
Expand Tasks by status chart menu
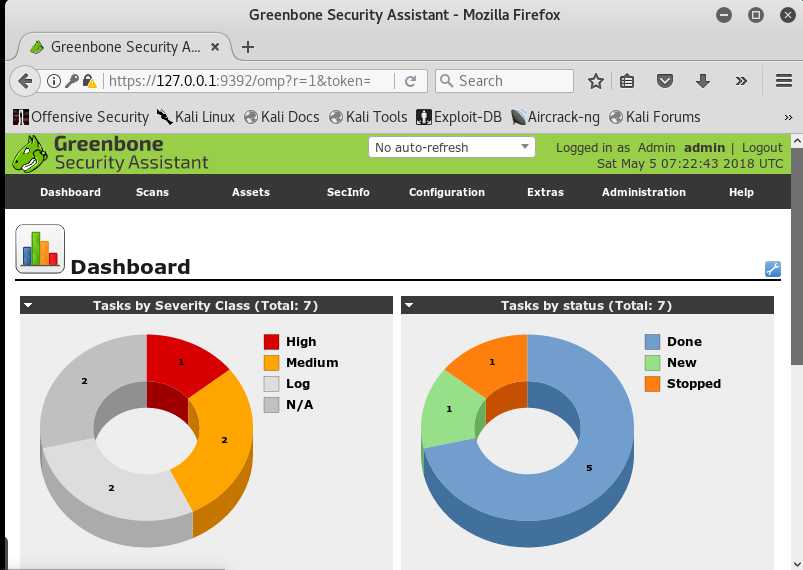point(409,305)
